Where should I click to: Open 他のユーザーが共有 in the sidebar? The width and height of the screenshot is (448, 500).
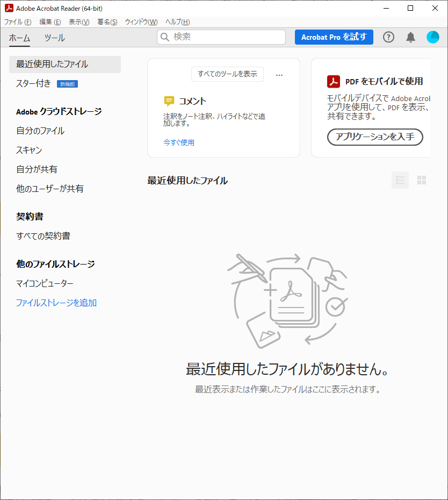[50, 189]
